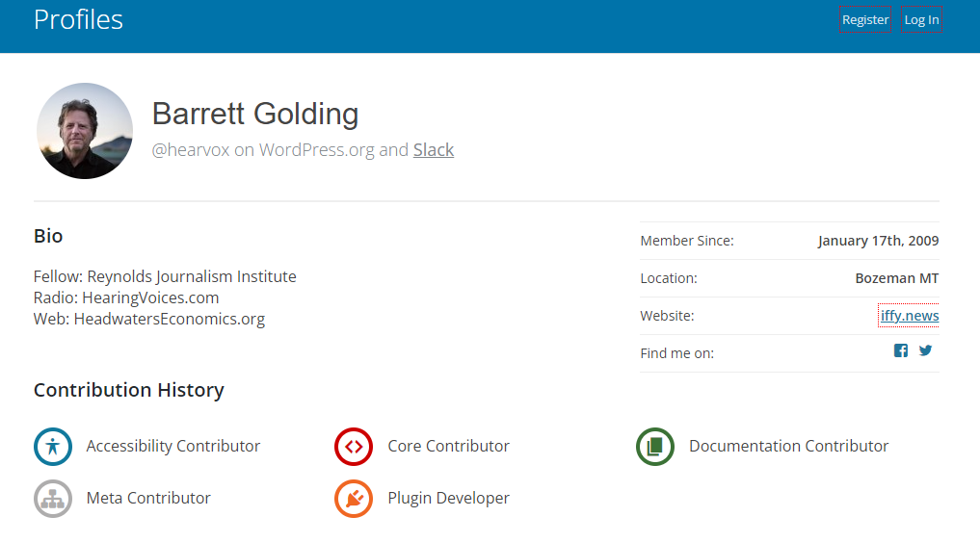Select the Core Contributor text label

tap(448, 447)
